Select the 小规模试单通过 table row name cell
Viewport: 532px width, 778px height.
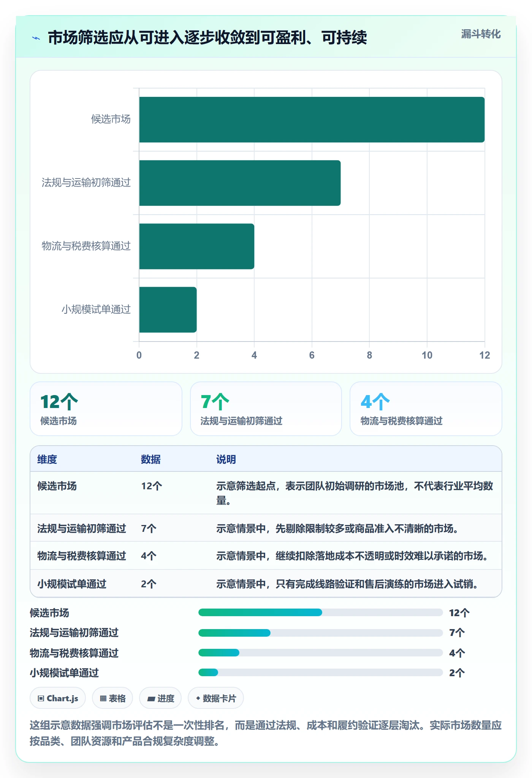click(x=72, y=584)
